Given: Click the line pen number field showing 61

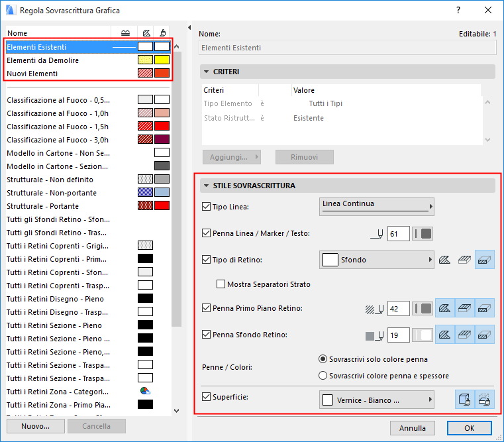Looking at the screenshot, I should 399,234.
